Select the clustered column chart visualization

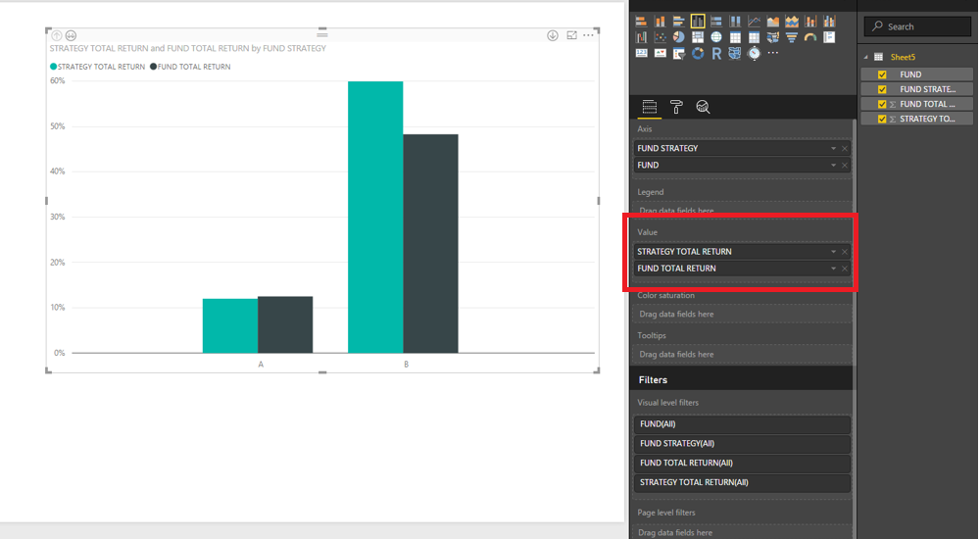(x=698, y=22)
